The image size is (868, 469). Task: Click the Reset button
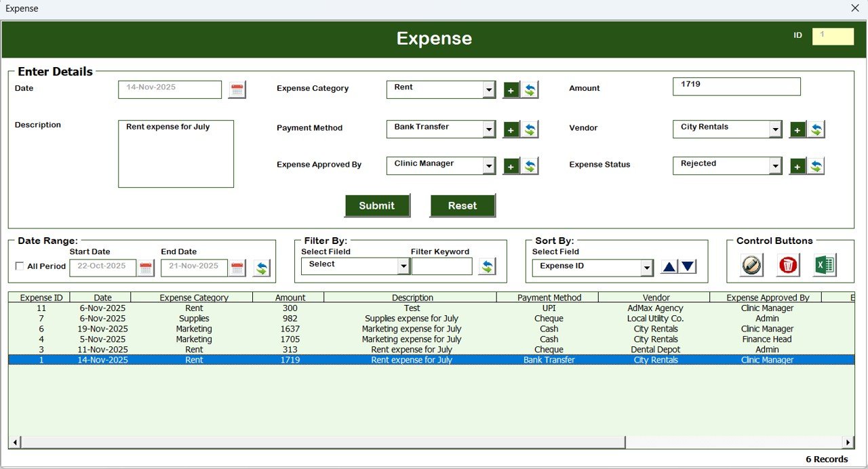coord(462,205)
